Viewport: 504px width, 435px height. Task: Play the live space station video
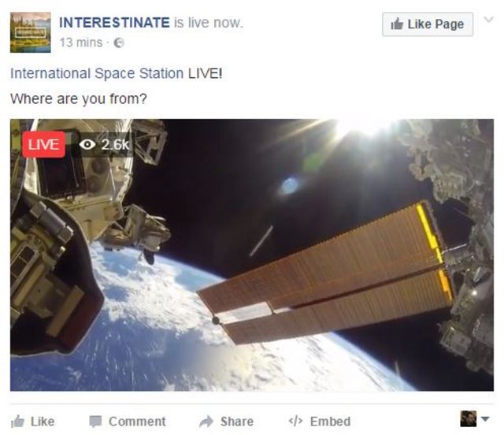click(x=252, y=260)
